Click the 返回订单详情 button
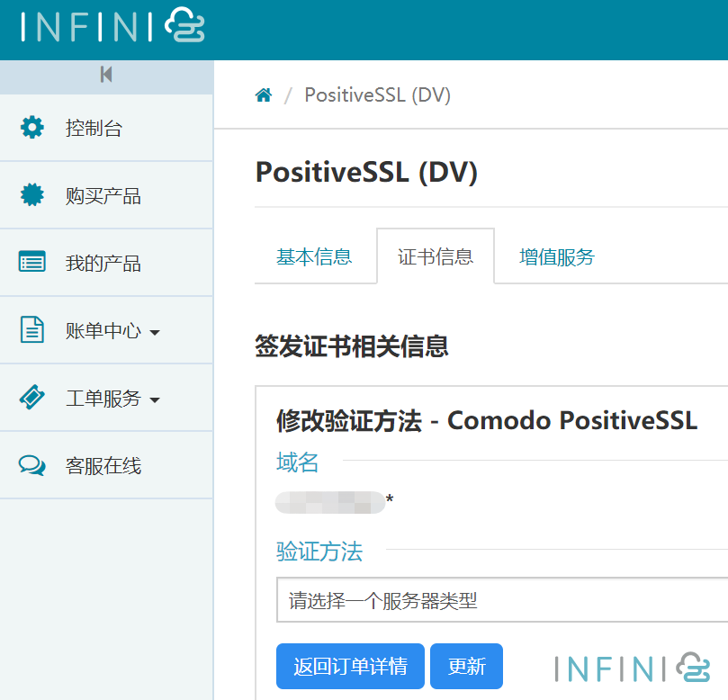The image size is (728, 700). coord(350,667)
